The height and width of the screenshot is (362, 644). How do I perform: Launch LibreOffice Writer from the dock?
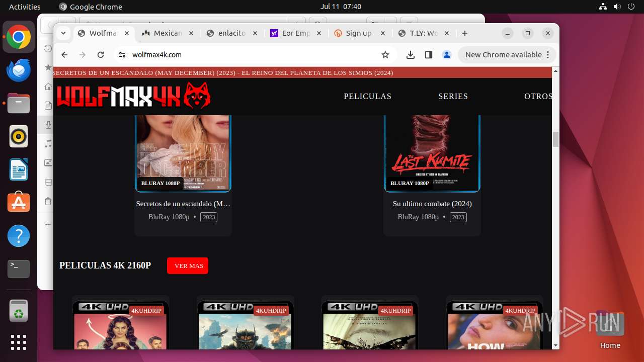coord(19,169)
